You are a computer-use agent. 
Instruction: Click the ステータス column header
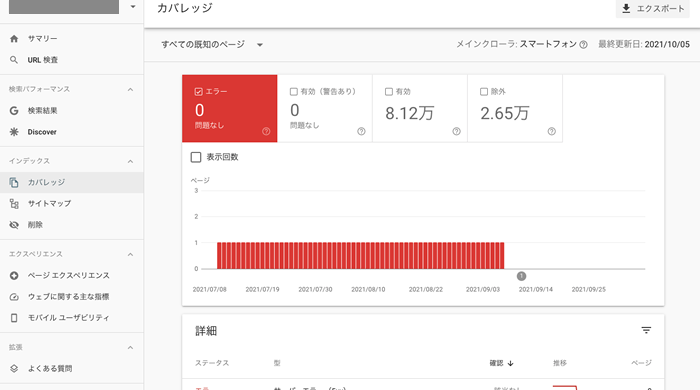click(212, 363)
